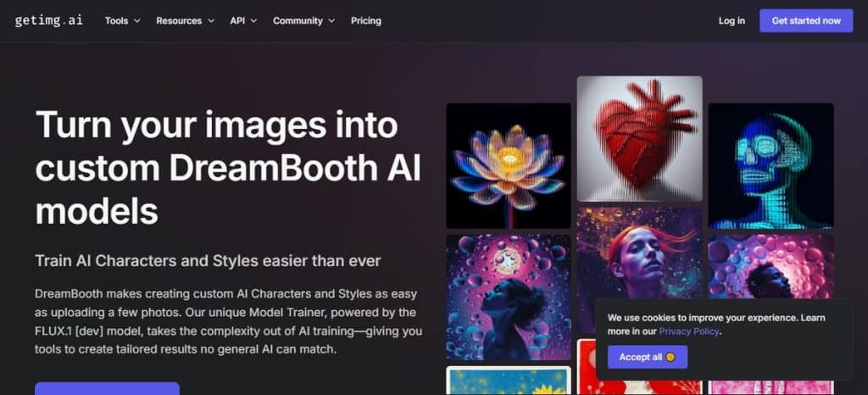Select the red heart artwork thumbnail
The image size is (868, 395).
click(x=639, y=139)
